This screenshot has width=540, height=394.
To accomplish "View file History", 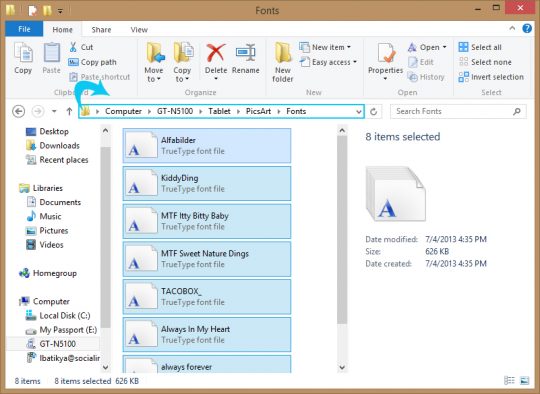I will point(426,77).
